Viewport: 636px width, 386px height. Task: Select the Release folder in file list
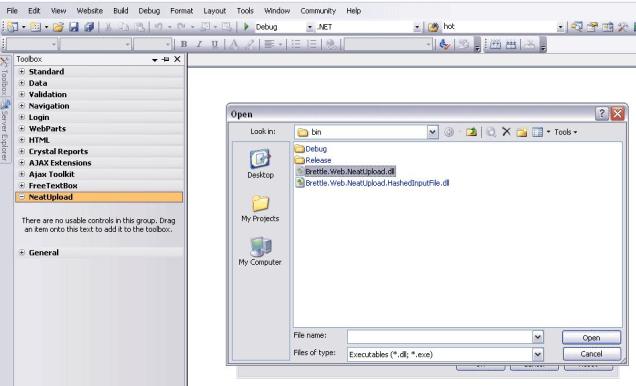click(x=313, y=160)
